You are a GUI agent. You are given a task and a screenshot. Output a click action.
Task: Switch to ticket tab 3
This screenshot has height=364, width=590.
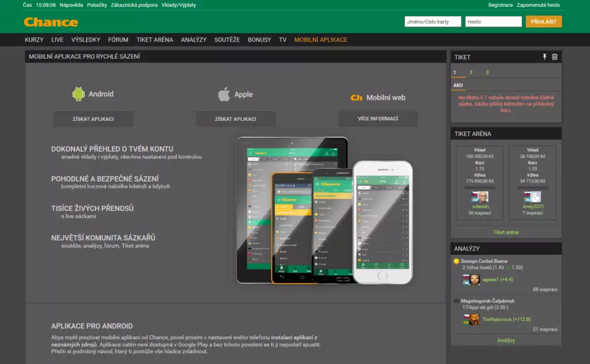487,73
